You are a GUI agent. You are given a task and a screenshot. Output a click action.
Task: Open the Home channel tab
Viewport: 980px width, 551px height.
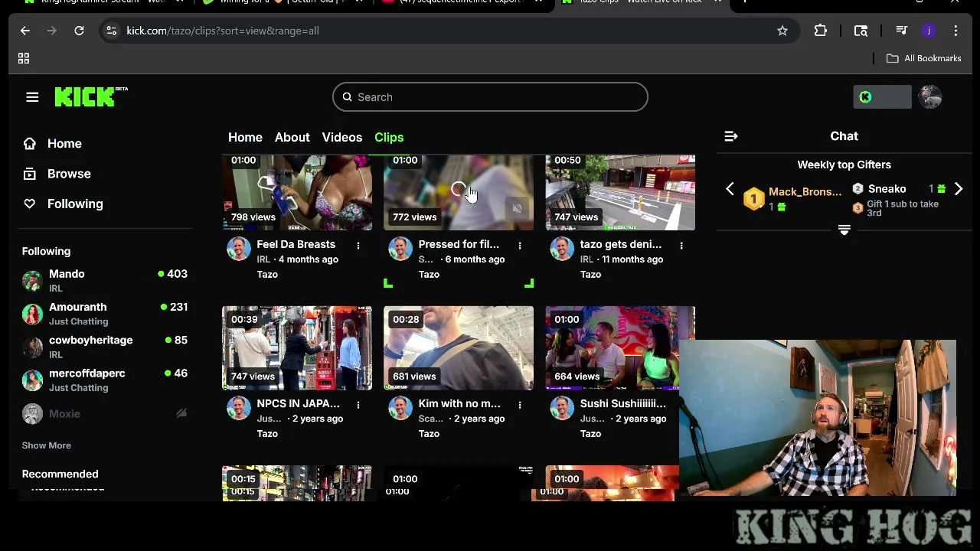[245, 137]
